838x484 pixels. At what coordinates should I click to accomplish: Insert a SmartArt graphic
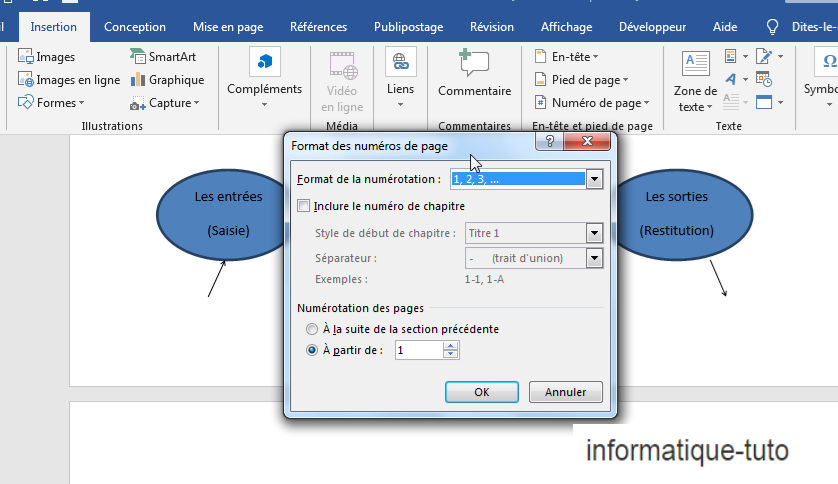coord(138,57)
